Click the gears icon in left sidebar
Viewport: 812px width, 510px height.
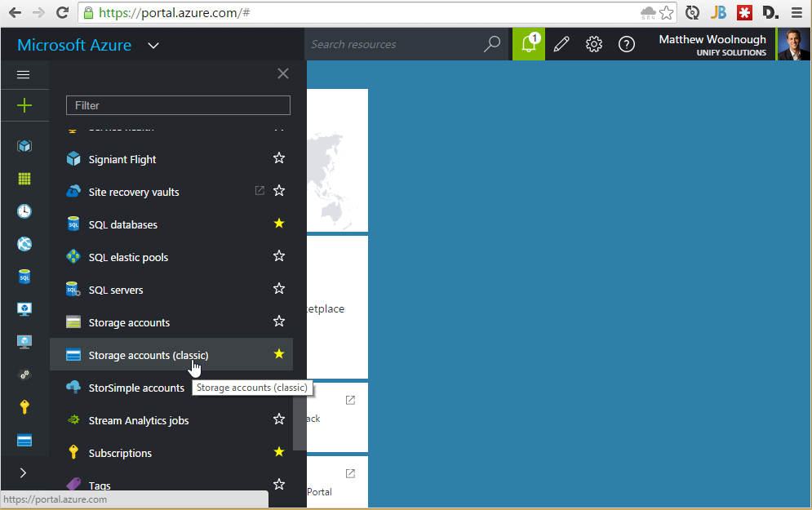(x=24, y=375)
